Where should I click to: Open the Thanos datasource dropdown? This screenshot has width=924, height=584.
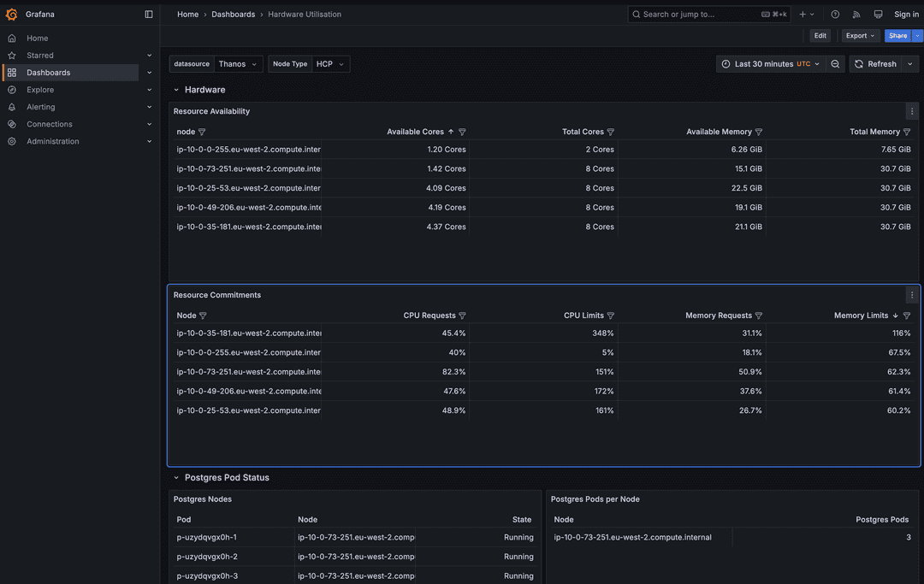tap(237, 63)
